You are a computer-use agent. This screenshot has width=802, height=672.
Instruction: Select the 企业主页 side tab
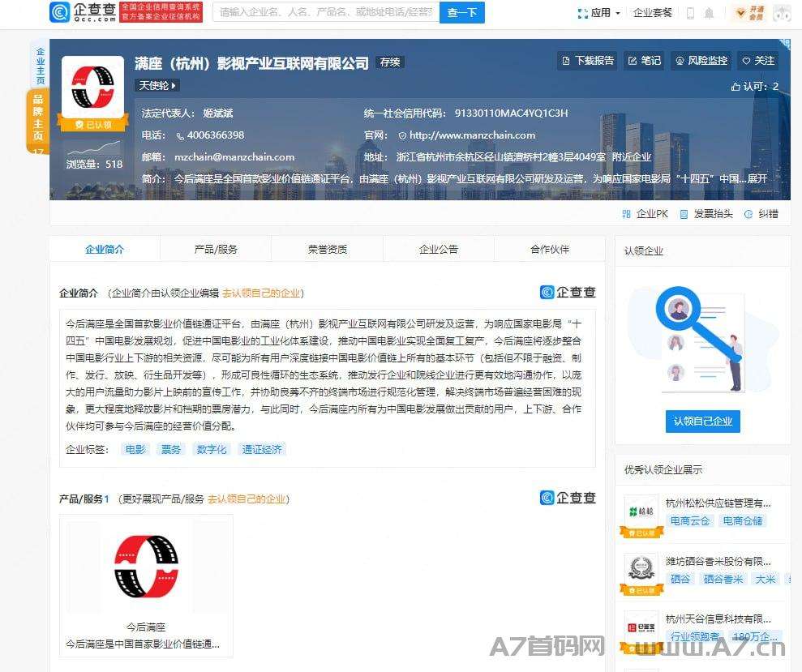[41, 66]
